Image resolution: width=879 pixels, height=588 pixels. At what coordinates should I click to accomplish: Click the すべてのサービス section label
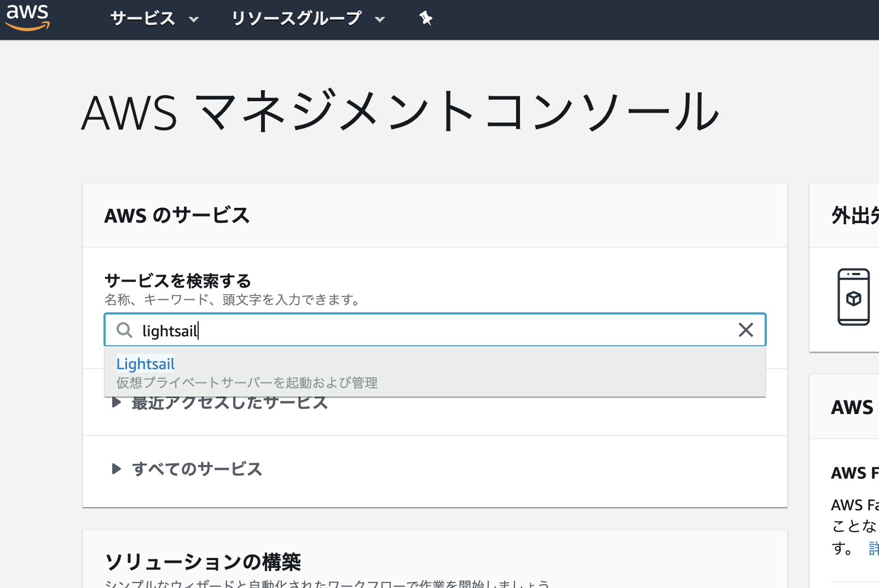click(197, 469)
